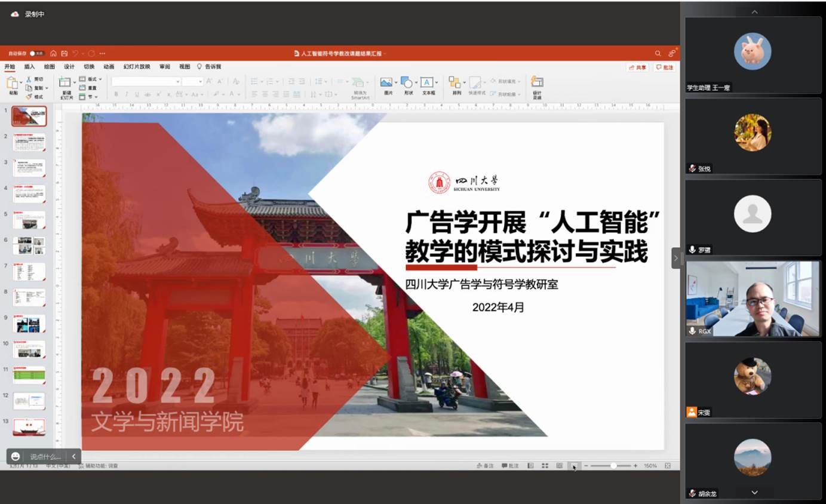Insert a text box via the 文本框 icon
Image resolution: width=826 pixels, height=504 pixels.
426,82
